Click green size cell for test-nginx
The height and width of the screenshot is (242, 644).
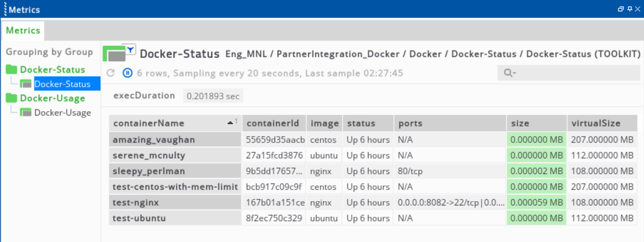point(536,203)
